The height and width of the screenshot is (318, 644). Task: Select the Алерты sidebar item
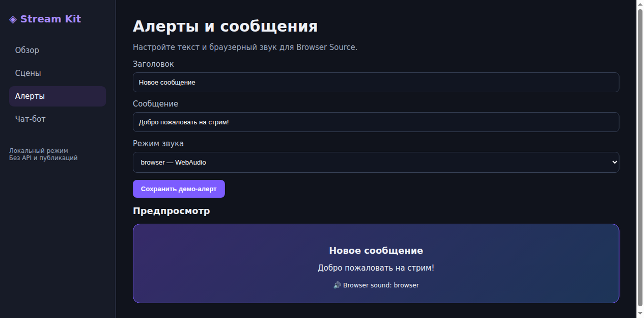pyautogui.click(x=58, y=96)
